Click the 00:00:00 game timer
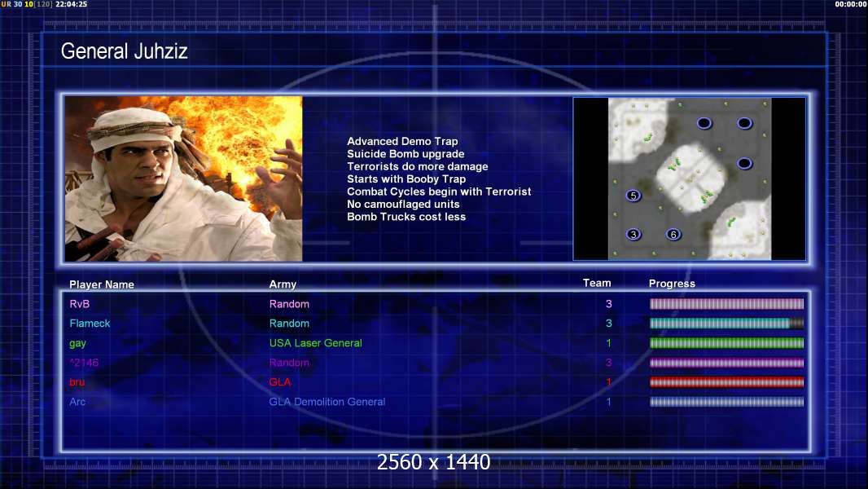 [851, 4]
